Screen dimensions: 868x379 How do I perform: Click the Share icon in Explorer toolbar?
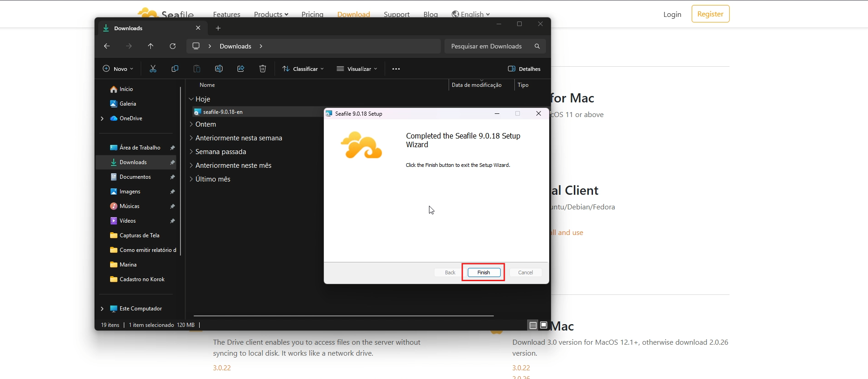point(241,69)
